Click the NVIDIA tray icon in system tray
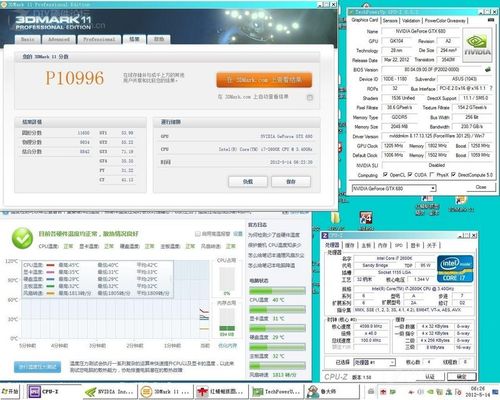Viewport: 500px width, 400px height. click(430, 392)
